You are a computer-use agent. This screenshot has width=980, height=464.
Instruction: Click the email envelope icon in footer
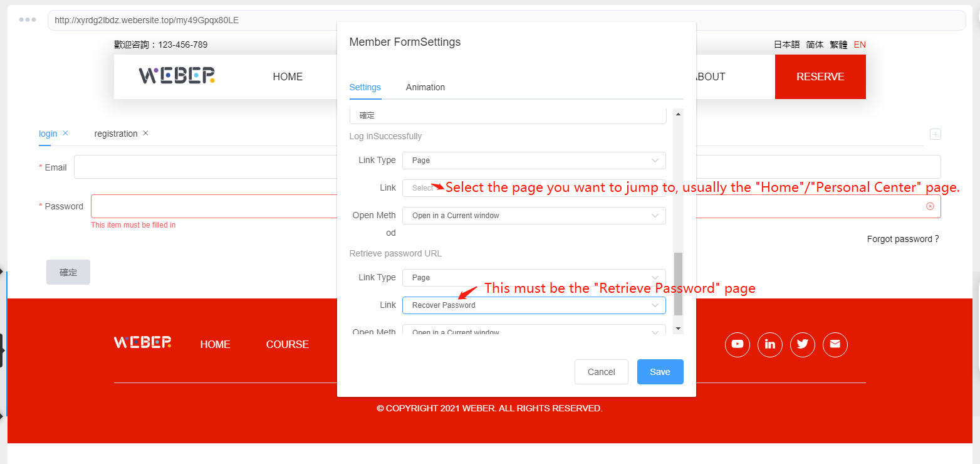[835, 344]
